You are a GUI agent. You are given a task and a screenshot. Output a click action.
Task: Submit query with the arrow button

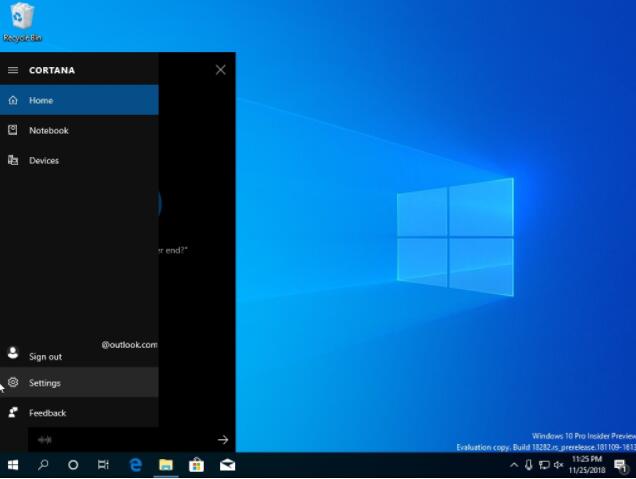coord(223,440)
